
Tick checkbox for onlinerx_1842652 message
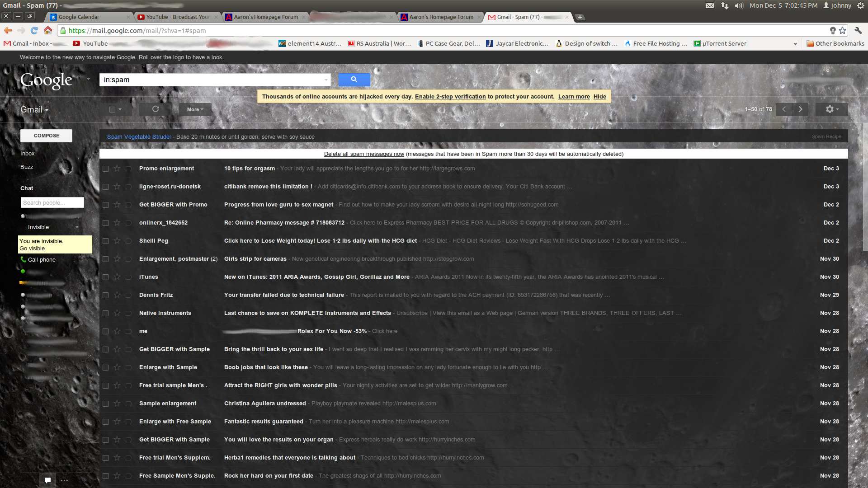(105, 223)
